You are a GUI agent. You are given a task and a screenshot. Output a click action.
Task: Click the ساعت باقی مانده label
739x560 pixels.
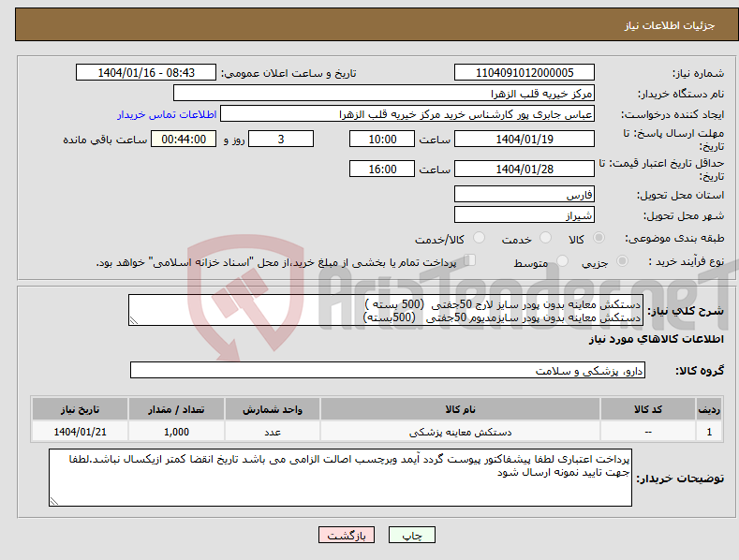[105, 140]
